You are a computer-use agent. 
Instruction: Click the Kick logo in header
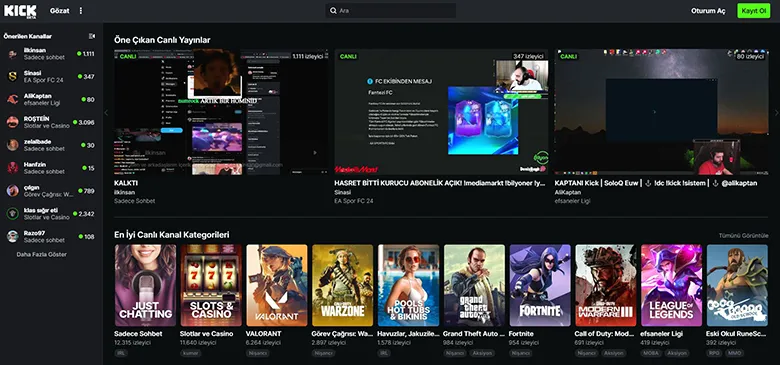click(20, 11)
